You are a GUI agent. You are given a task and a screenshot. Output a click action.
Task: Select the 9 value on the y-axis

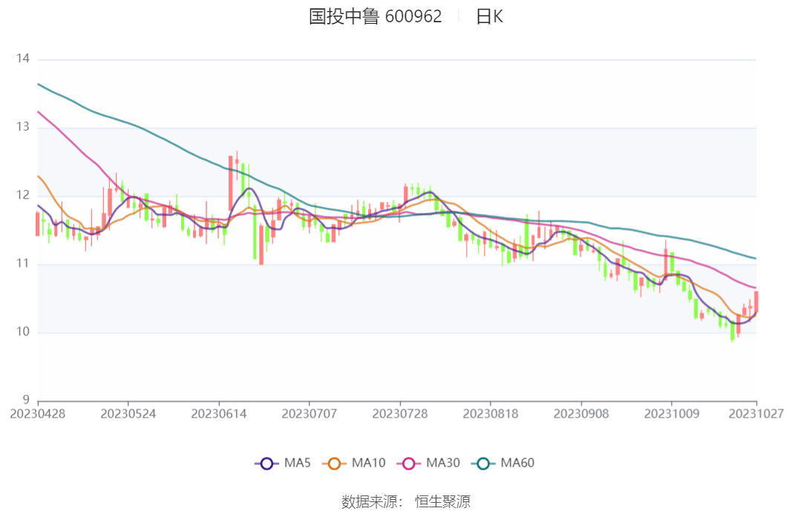26,400
